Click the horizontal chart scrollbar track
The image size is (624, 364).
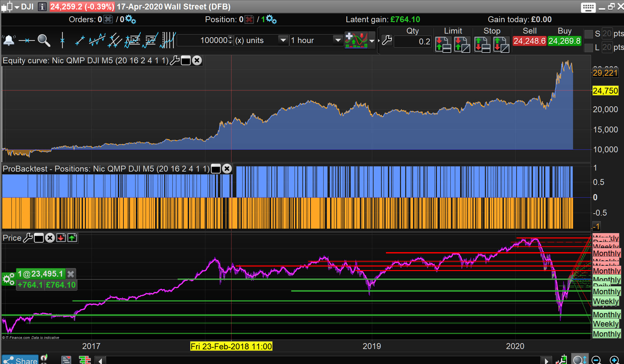point(323,360)
